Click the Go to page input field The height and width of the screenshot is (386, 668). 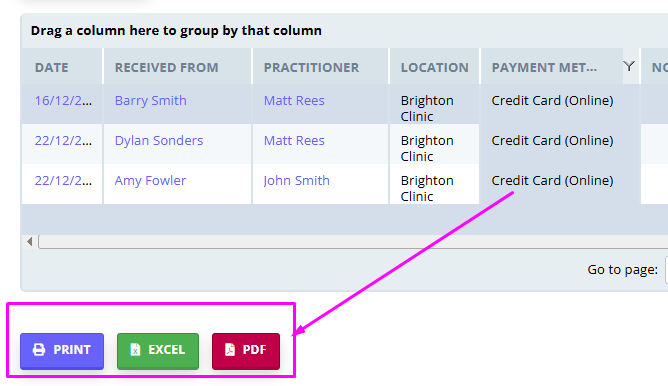pos(666,270)
